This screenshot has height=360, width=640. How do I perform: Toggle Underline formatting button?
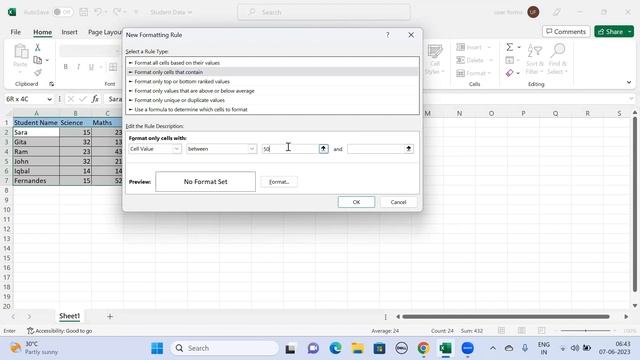[x=91, y=67]
